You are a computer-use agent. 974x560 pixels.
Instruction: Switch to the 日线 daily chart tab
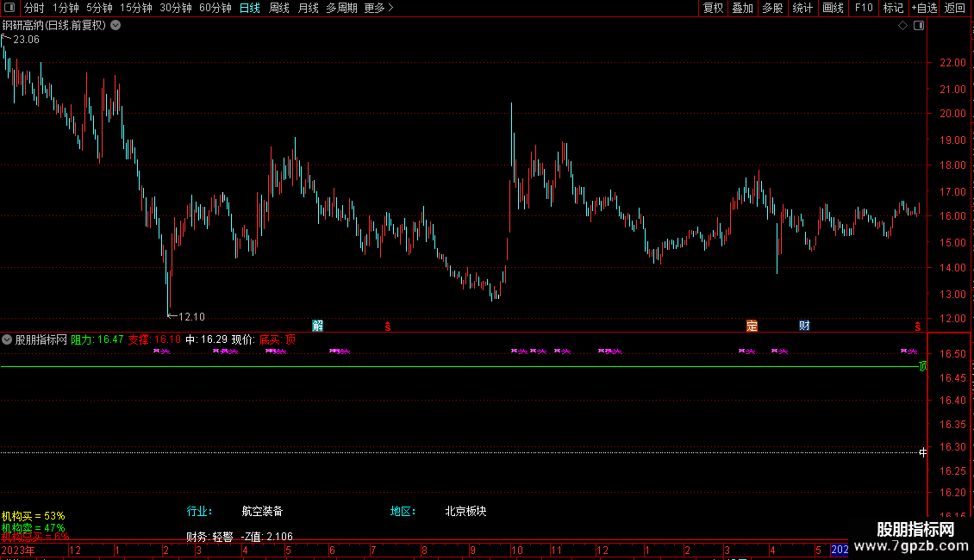(250, 8)
